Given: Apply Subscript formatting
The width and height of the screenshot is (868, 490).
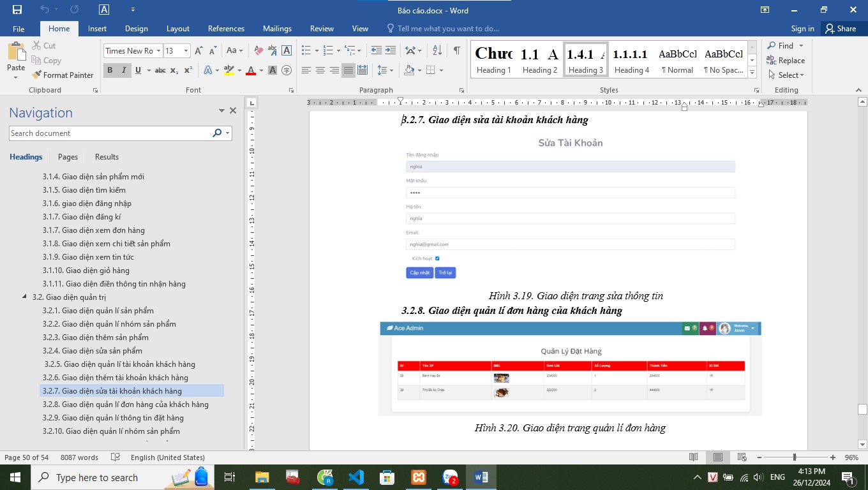Looking at the screenshot, I should 175,70.
